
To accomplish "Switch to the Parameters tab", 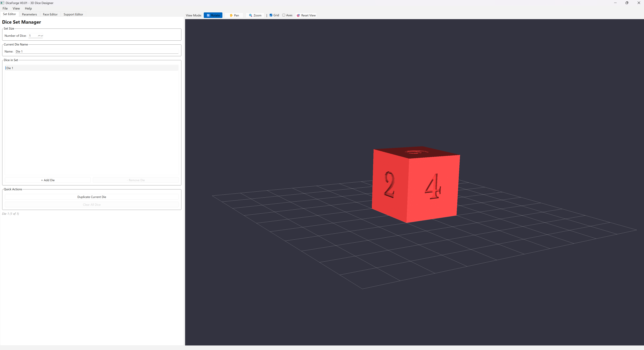I will tap(29, 14).
